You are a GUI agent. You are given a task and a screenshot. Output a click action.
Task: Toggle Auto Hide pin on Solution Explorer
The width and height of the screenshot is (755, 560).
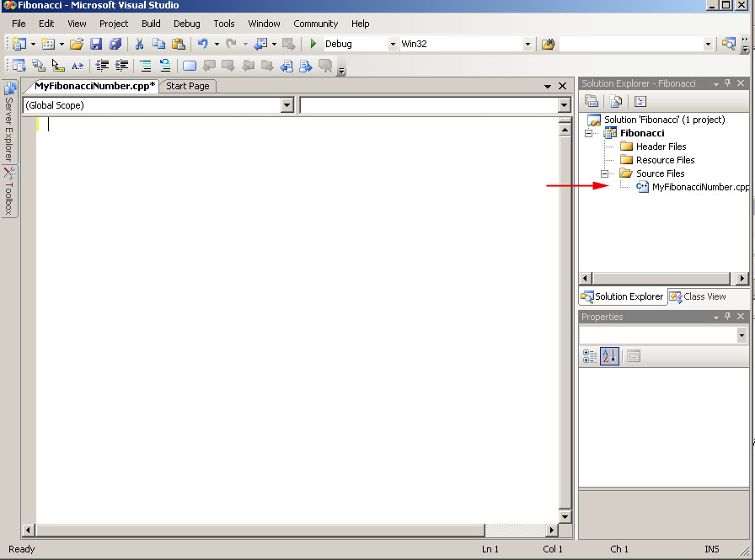(727, 83)
